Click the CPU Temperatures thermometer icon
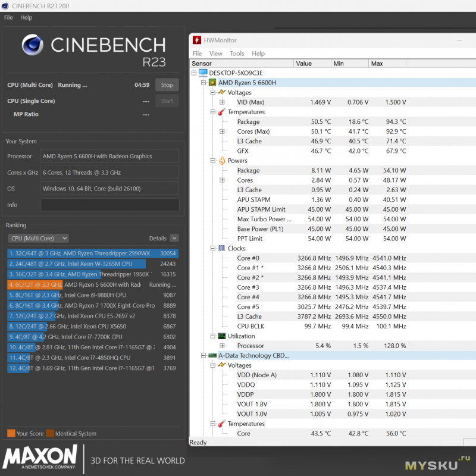Viewport: 476px width, 476px height. pyautogui.click(x=222, y=112)
